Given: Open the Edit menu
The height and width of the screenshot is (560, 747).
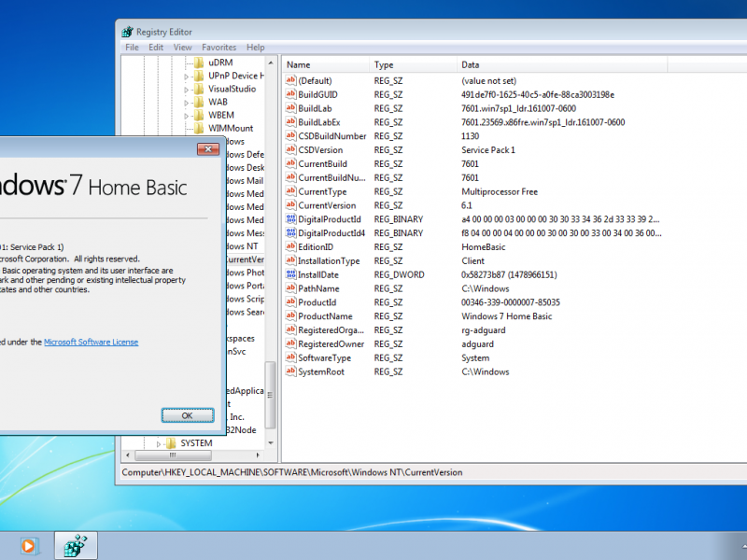Looking at the screenshot, I should [x=156, y=48].
